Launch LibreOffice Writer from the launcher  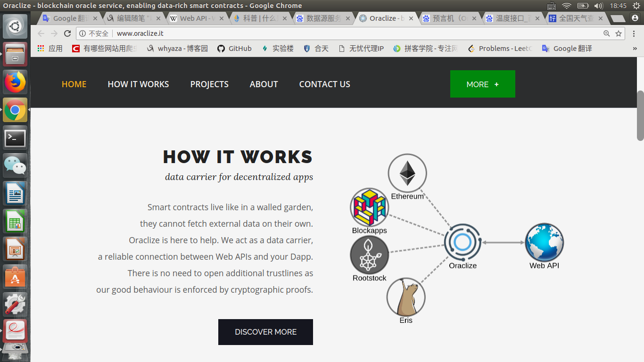(15, 193)
